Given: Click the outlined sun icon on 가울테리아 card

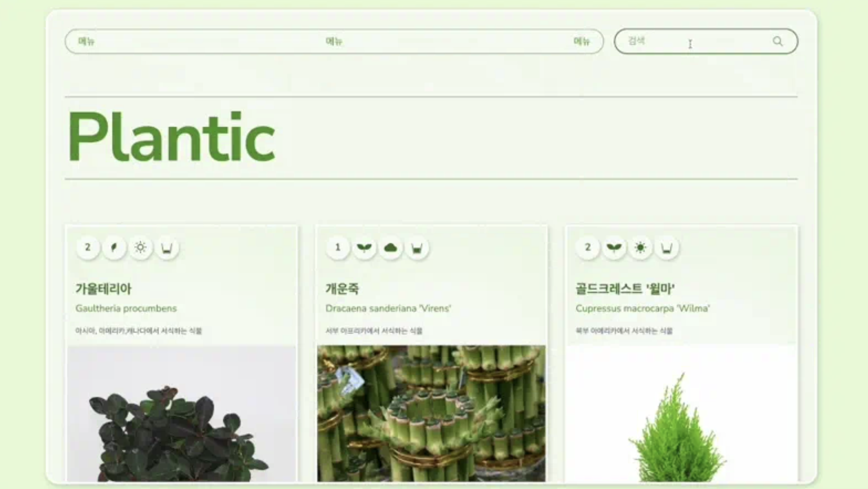Looking at the screenshot, I should [x=141, y=248].
